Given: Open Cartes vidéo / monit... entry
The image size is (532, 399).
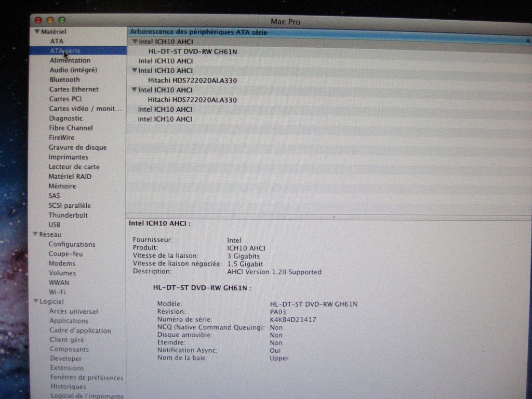Looking at the screenshot, I should coord(85,109).
